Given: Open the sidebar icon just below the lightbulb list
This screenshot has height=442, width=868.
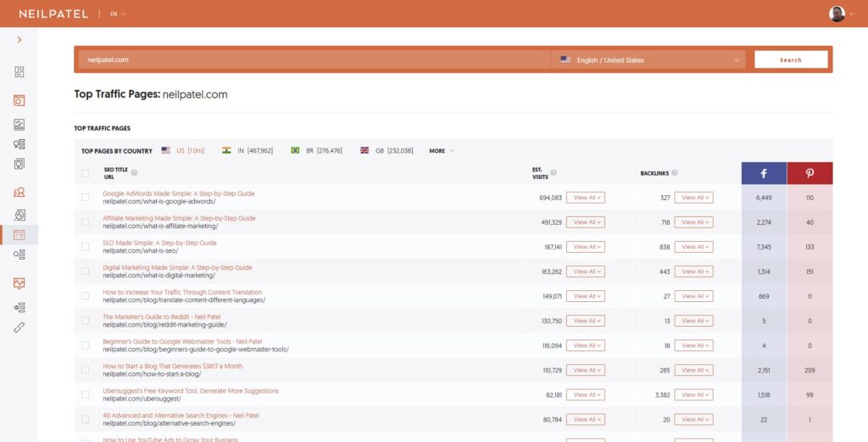Looking at the screenshot, I should [19, 164].
